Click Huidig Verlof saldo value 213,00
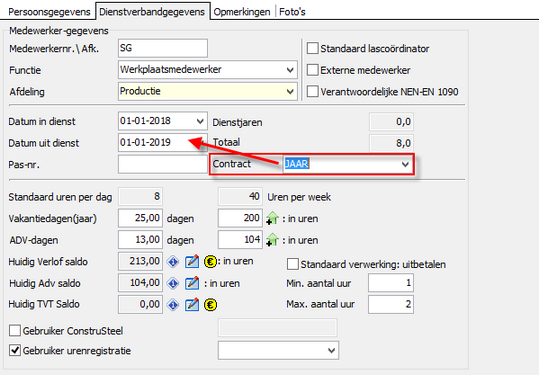Screen dimensions: 539x375 click(x=140, y=261)
